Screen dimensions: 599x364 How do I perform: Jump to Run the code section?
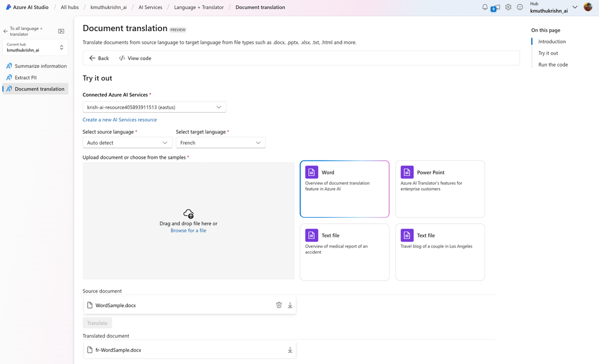(553, 65)
